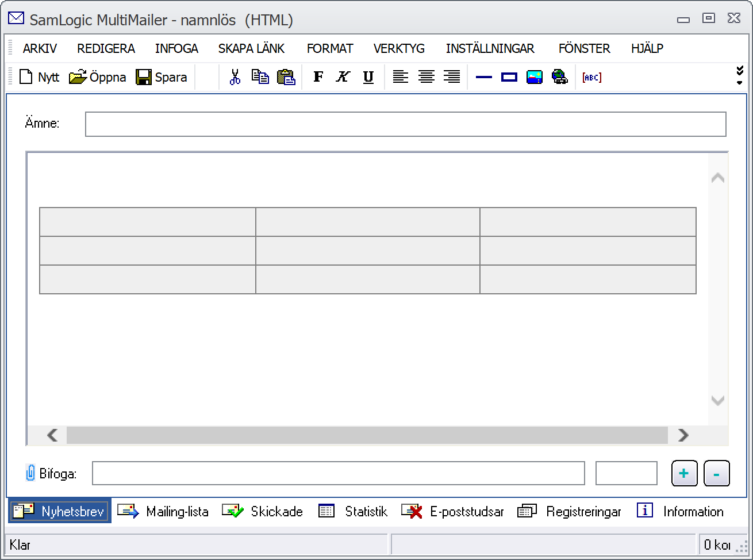
Task: Click first cell of table's top row
Action: click(148, 222)
